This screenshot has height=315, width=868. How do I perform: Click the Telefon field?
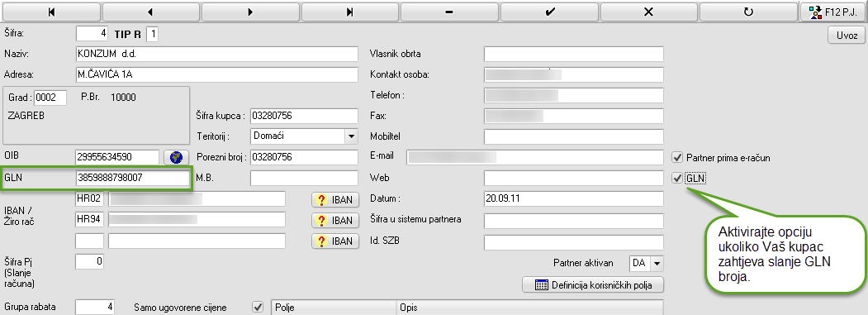coord(573,95)
